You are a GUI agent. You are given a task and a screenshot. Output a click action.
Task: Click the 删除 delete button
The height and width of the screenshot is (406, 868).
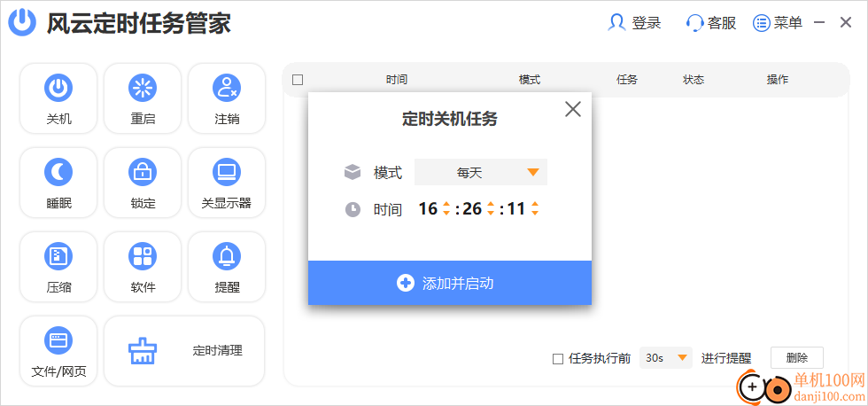(x=797, y=358)
